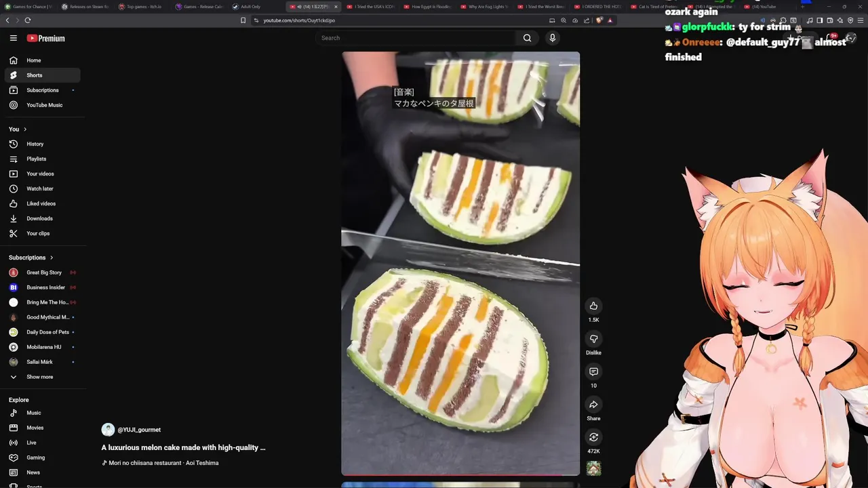
Task: Switch to How Egypt Is Flooding tab
Action: [x=427, y=7]
